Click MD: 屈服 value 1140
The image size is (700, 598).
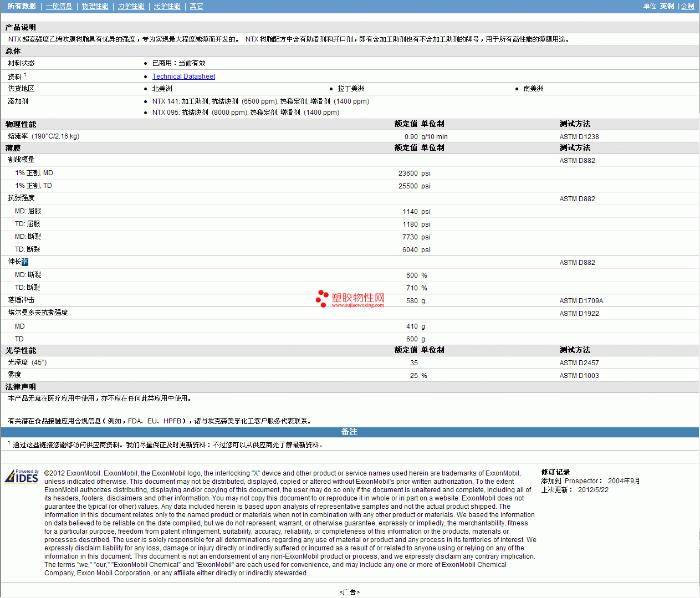click(x=410, y=212)
